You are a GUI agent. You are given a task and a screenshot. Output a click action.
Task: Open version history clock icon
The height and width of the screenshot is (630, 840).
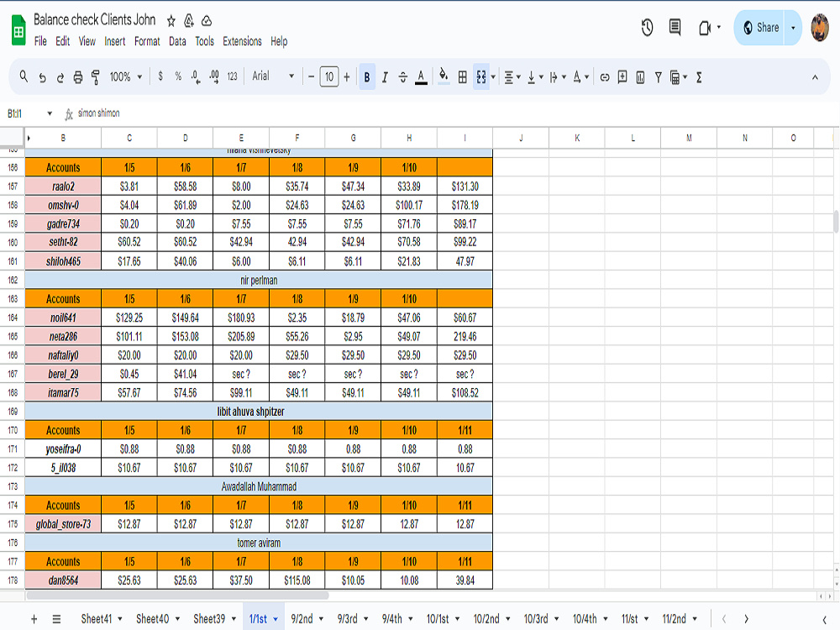(x=647, y=28)
